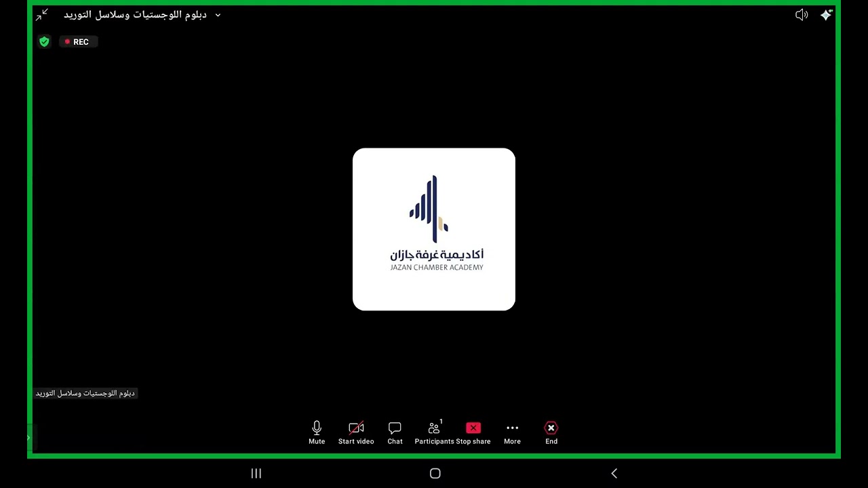Toggle the speaker audio icon

[x=802, y=15]
